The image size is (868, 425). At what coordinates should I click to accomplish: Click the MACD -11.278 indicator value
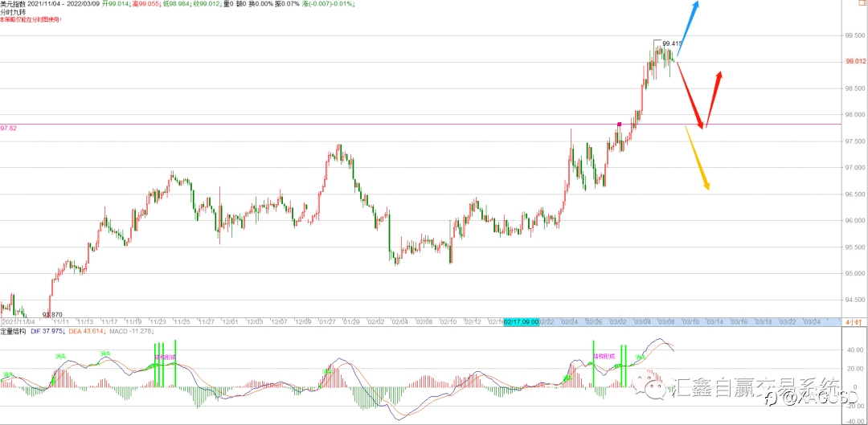131,332
